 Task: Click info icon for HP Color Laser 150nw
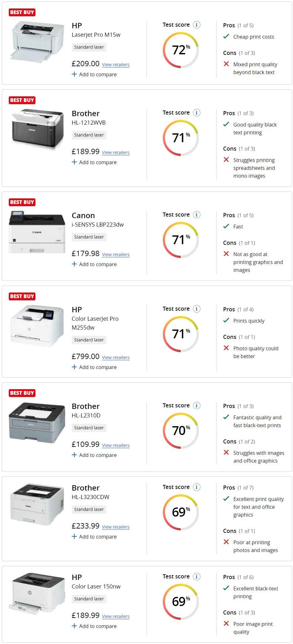pos(196,577)
